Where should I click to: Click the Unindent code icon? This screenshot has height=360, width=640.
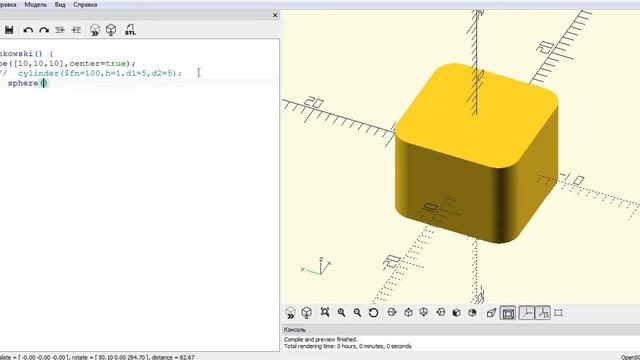(60, 30)
